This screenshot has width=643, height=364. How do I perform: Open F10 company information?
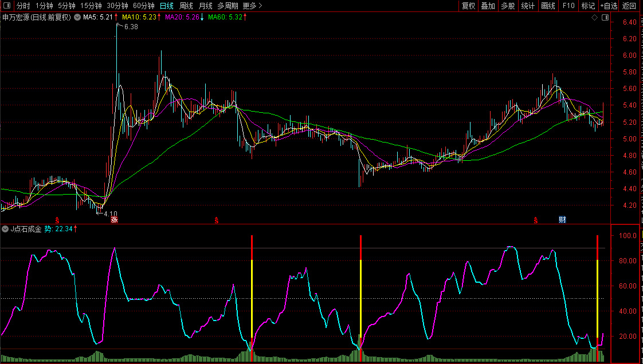568,6
